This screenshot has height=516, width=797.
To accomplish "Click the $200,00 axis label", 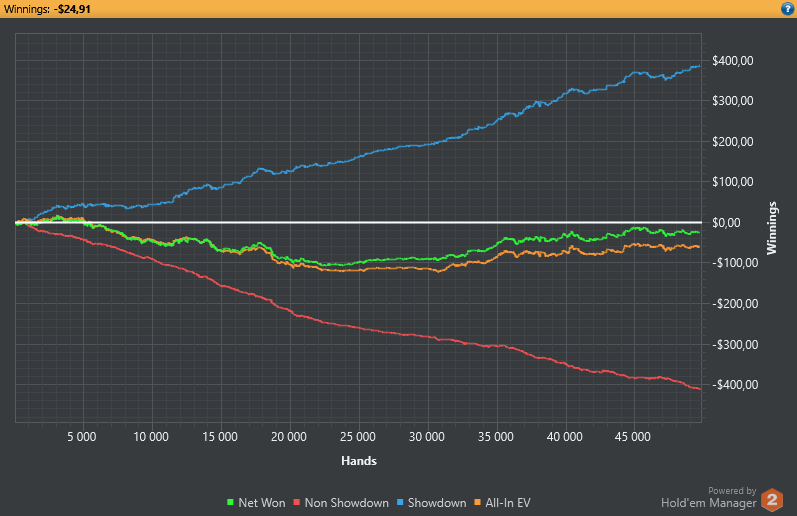I will pyautogui.click(x=732, y=142).
